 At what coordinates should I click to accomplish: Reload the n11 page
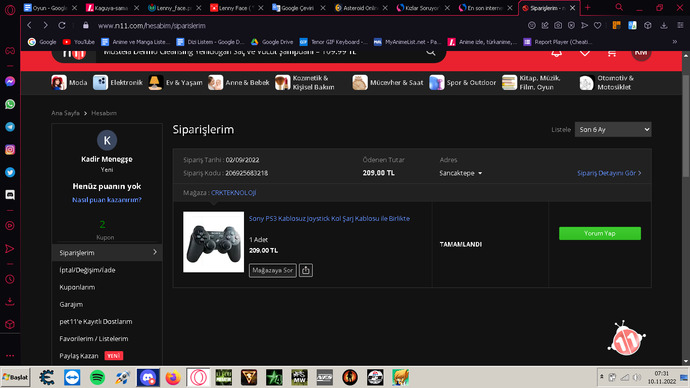62,26
